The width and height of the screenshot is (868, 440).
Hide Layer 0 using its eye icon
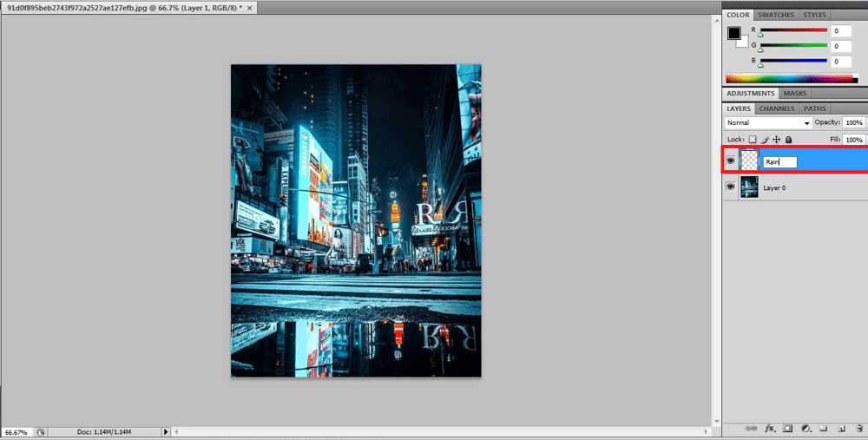(731, 187)
